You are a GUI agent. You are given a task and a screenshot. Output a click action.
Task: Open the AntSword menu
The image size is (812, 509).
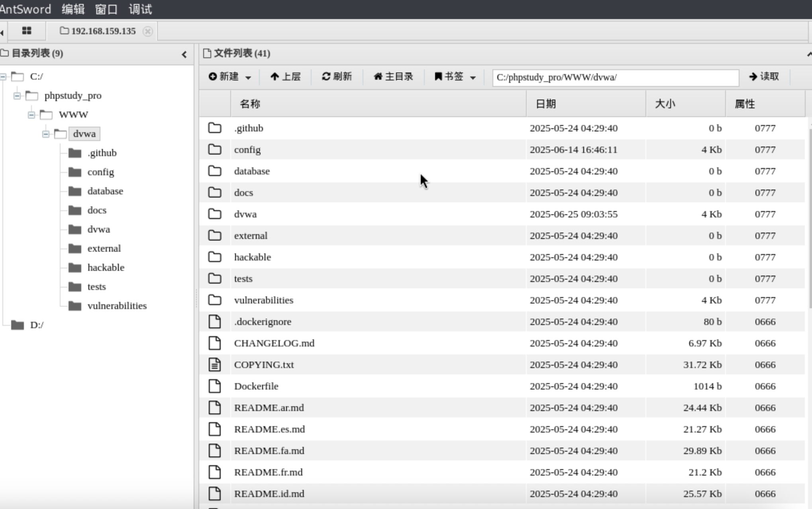tap(25, 9)
